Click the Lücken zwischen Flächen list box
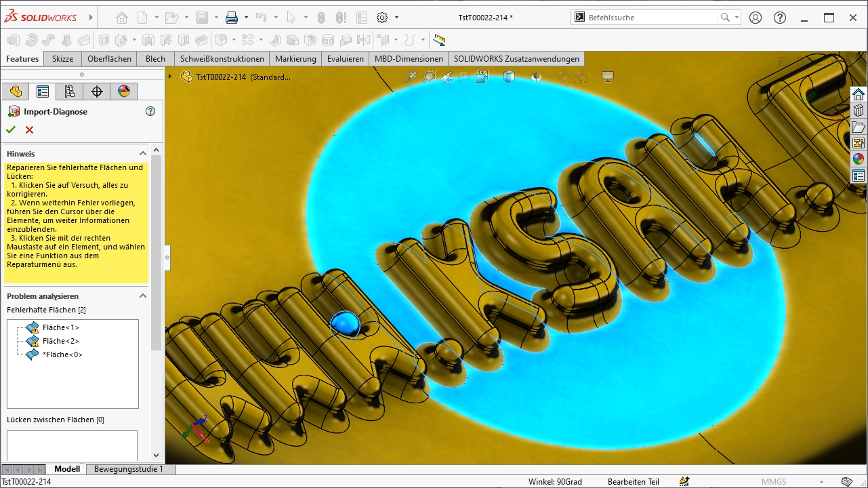 (x=72, y=445)
